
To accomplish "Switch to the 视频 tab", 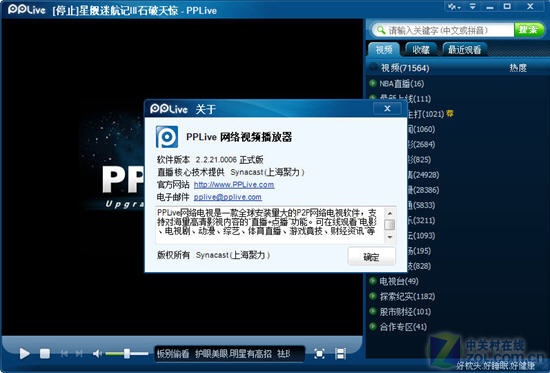I will pos(384,50).
